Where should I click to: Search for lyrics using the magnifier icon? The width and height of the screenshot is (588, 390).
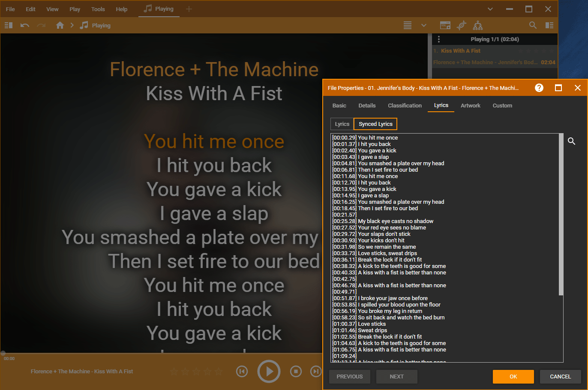[x=571, y=141]
